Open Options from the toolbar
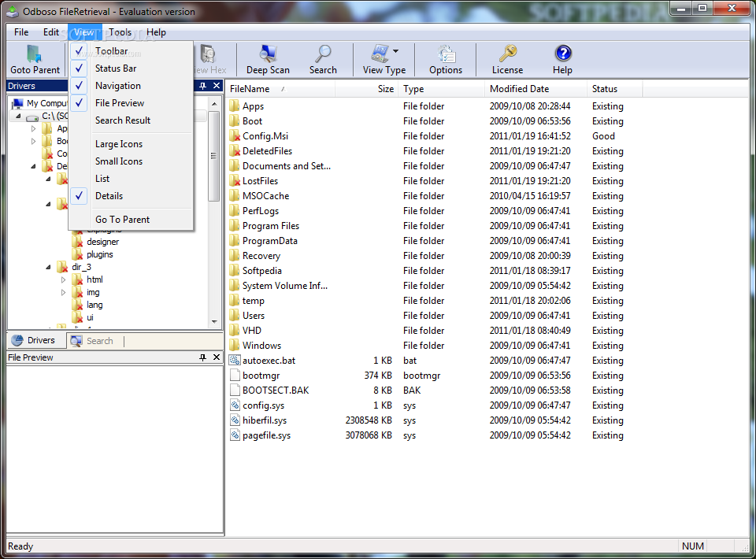 click(x=446, y=60)
